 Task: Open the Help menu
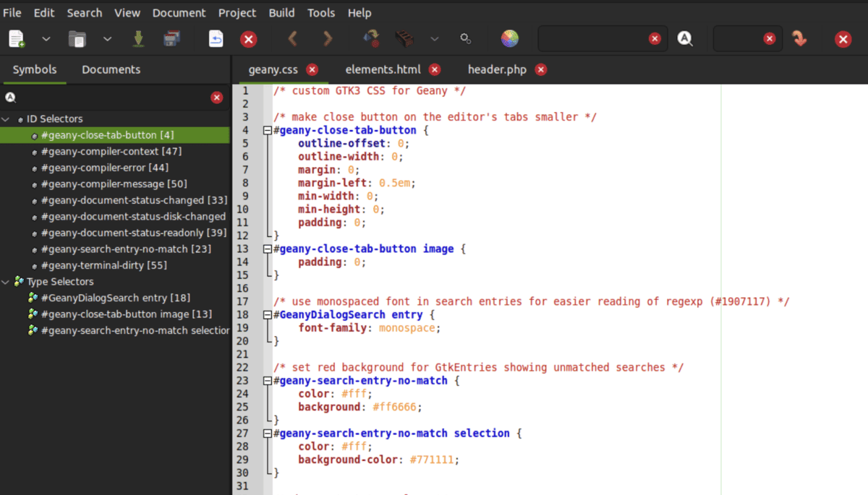(359, 12)
